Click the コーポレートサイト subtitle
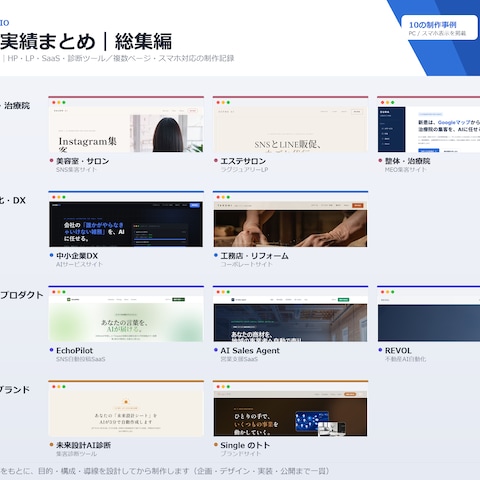Viewport: 480px width, 480px height. coord(246,264)
